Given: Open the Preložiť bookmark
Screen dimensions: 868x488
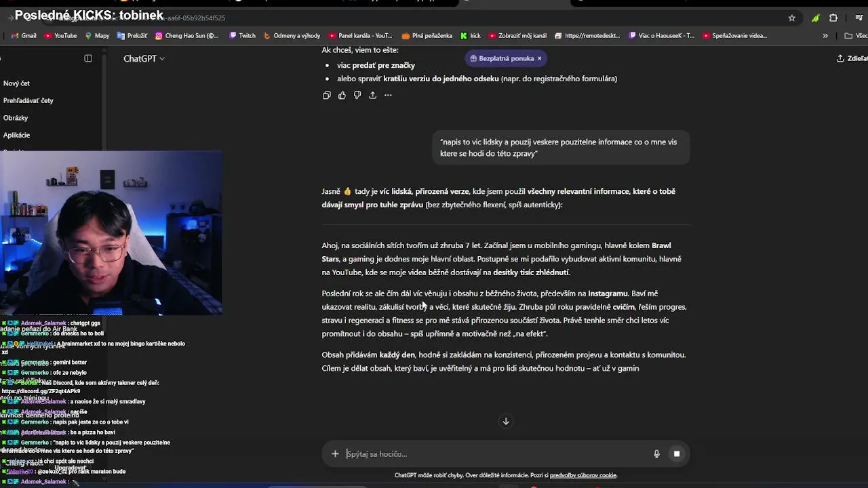Looking at the screenshot, I should [132, 36].
